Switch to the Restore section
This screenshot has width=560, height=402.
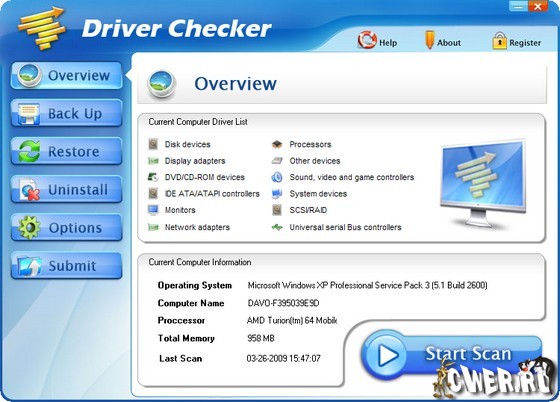(66, 151)
